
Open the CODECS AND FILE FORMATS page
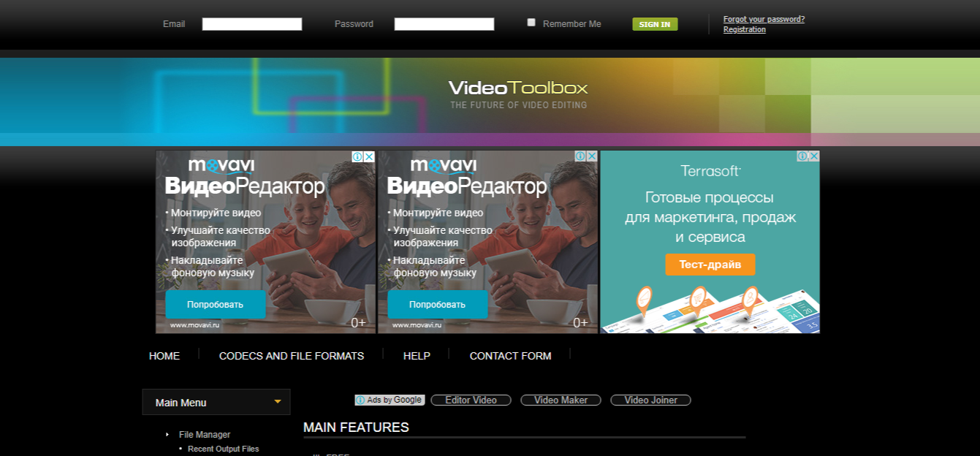click(x=292, y=356)
